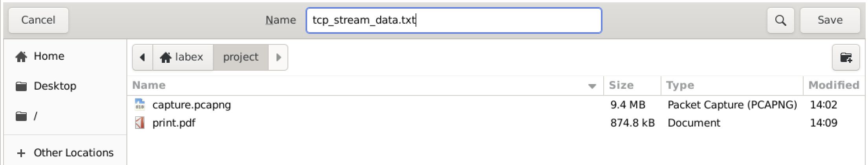Image resolution: width=868 pixels, height=165 pixels.
Task: Click the Desktop folder icon in sidebar
Action: [x=21, y=86]
